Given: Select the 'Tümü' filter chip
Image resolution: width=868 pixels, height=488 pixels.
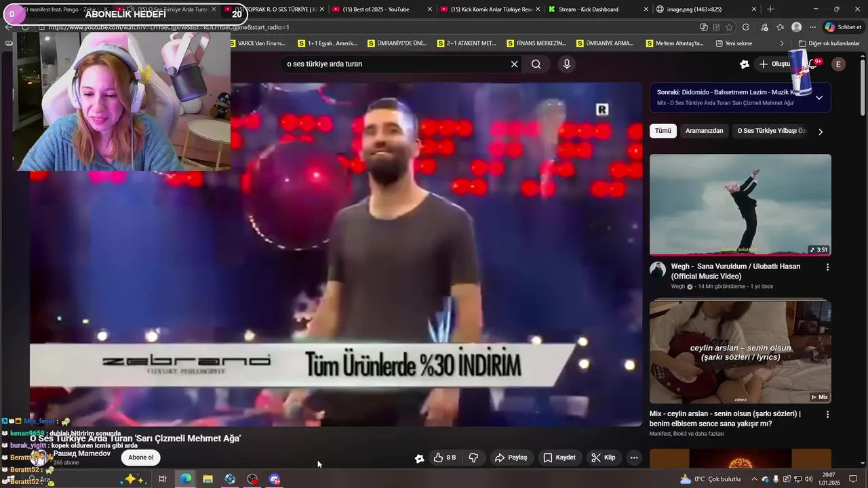Looking at the screenshot, I should click(663, 131).
